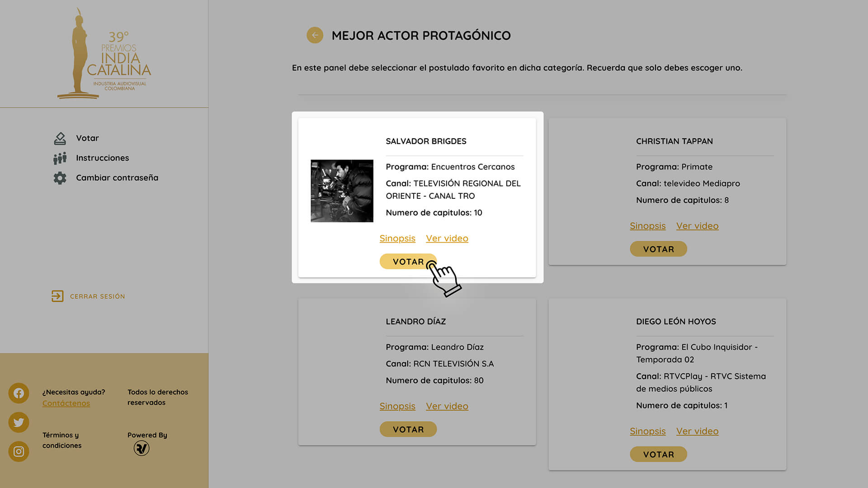868x488 pixels.
Task: Vote for Salvador Brigdes
Action: click(407, 262)
